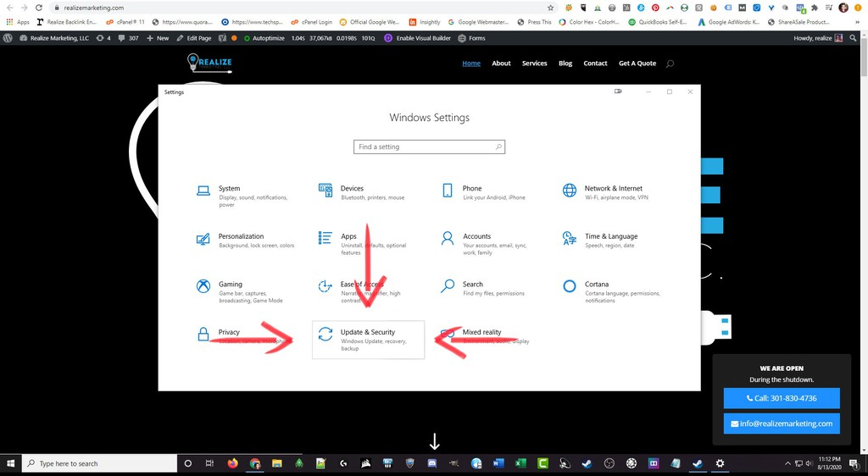Viewport: 868px width, 476px height.
Task: Open the Windows Start menu
Action: point(10,463)
